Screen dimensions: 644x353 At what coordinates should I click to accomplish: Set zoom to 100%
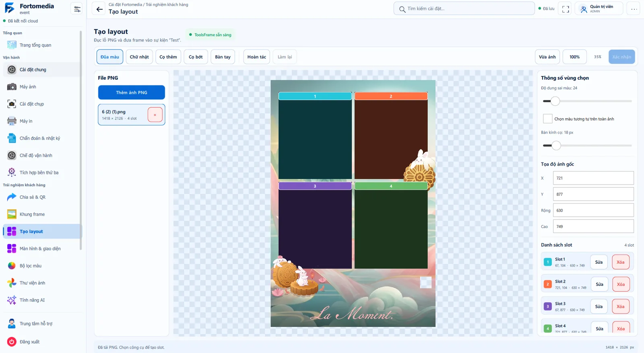point(575,57)
